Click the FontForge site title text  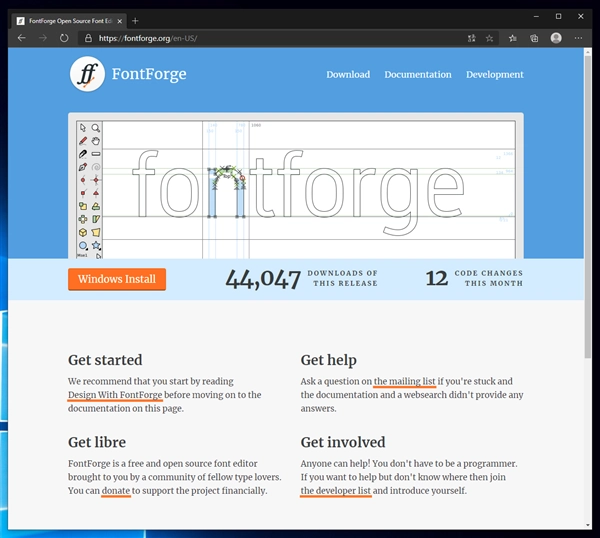[x=149, y=74]
